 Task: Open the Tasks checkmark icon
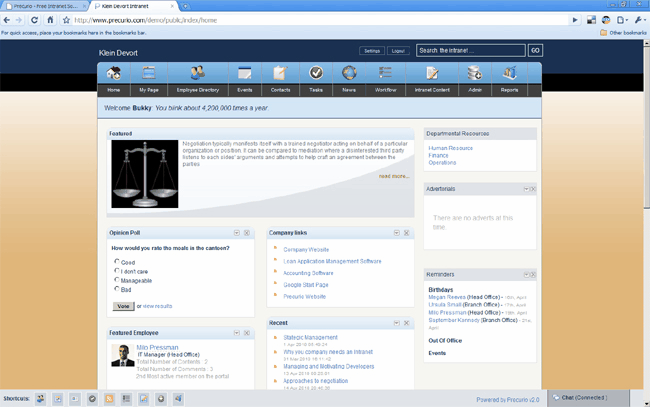click(x=315, y=73)
